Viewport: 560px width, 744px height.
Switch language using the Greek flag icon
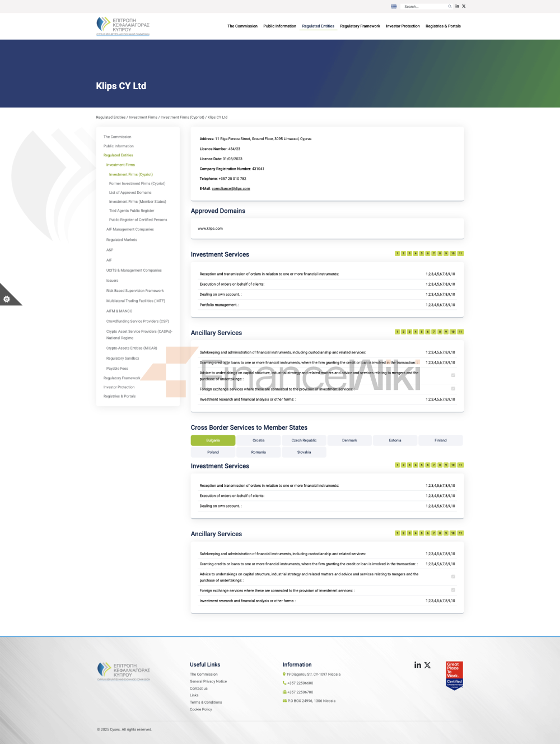394,6
